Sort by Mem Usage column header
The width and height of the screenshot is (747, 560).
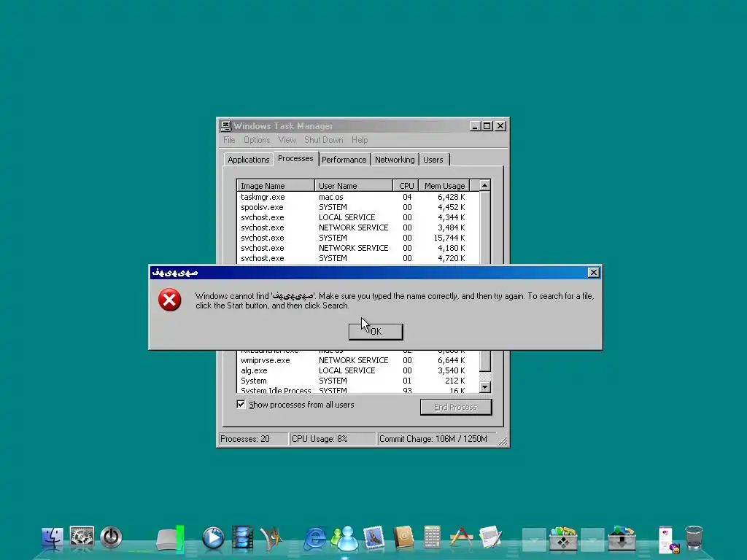(x=444, y=186)
